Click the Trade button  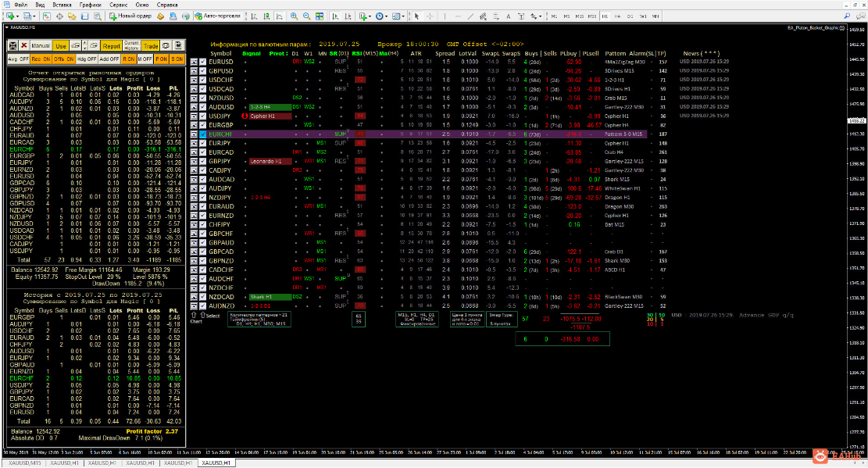point(151,45)
